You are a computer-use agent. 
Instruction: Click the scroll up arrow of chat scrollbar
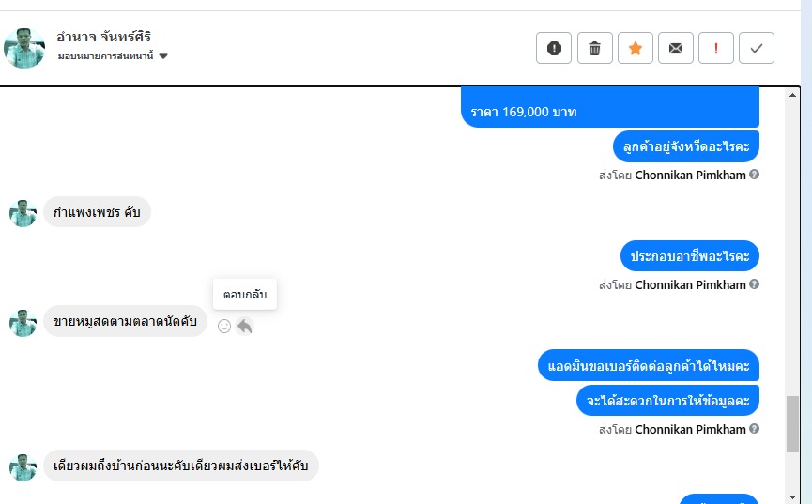[x=793, y=95]
